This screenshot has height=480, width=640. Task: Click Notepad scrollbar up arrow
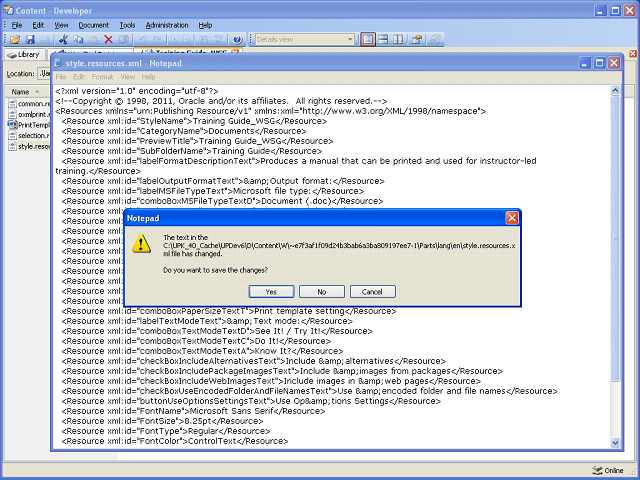615,91
